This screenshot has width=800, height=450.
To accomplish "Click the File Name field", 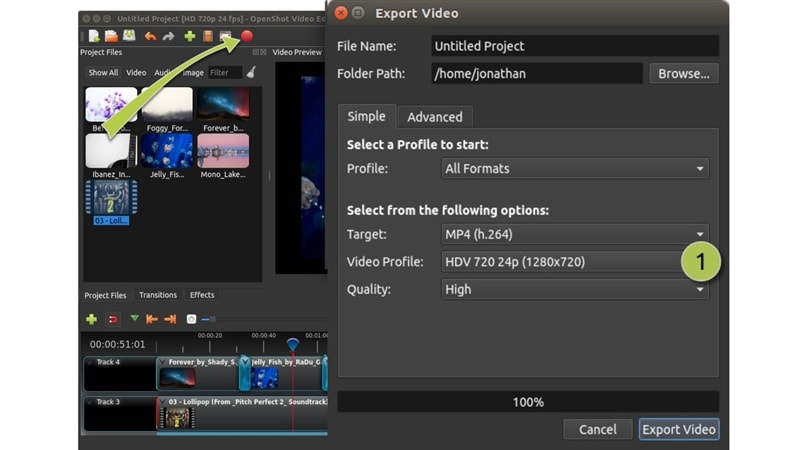I will point(575,46).
